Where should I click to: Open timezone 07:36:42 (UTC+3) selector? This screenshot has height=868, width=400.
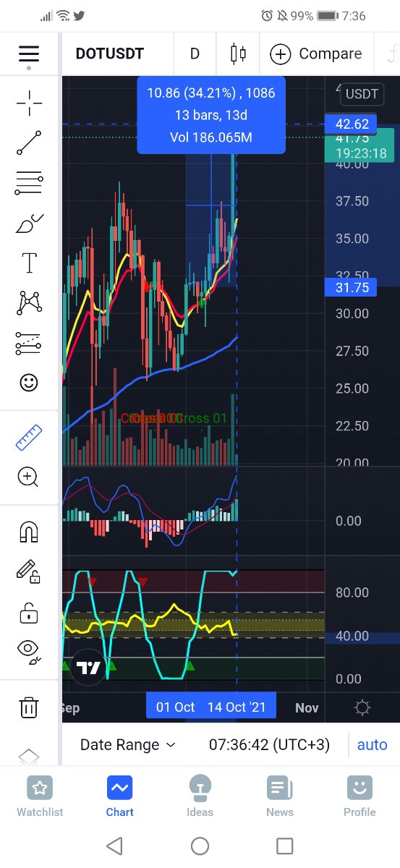268,744
